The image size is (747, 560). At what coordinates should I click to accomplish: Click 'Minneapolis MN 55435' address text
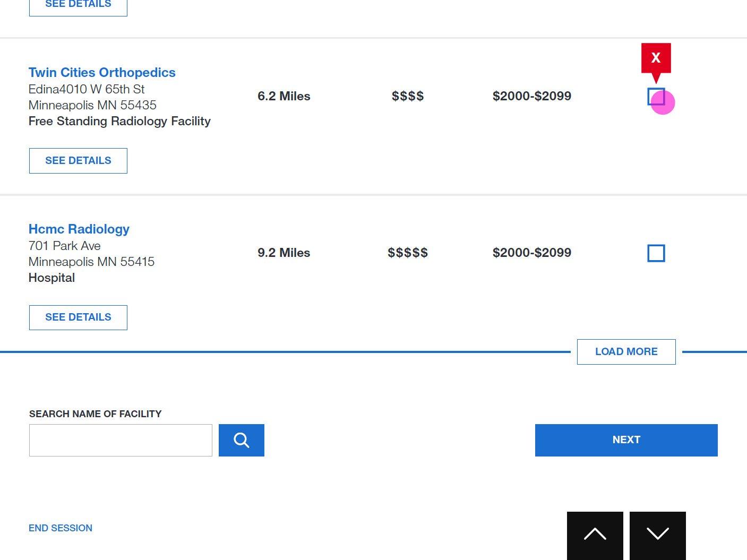click(92, 105)
